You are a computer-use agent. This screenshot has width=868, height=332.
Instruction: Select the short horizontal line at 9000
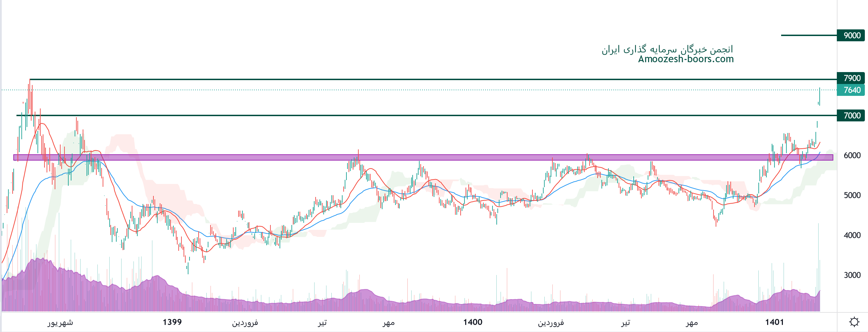808,35
